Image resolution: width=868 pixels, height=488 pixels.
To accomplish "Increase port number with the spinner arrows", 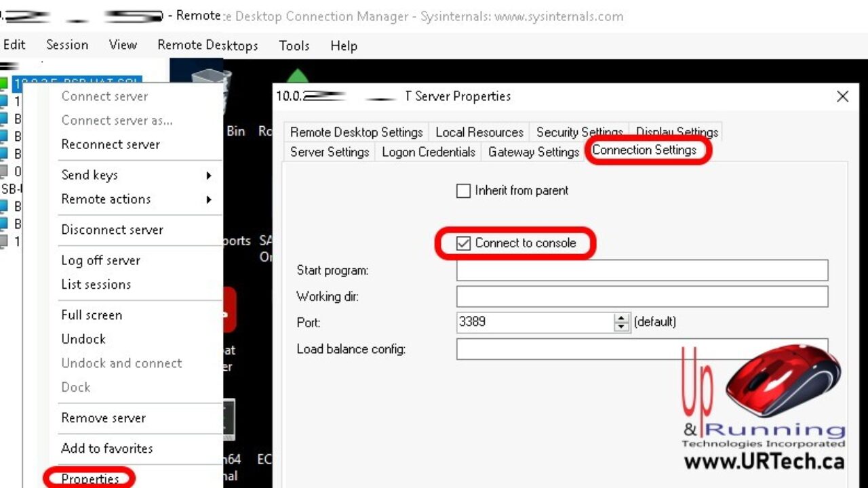I will (621, 318).
